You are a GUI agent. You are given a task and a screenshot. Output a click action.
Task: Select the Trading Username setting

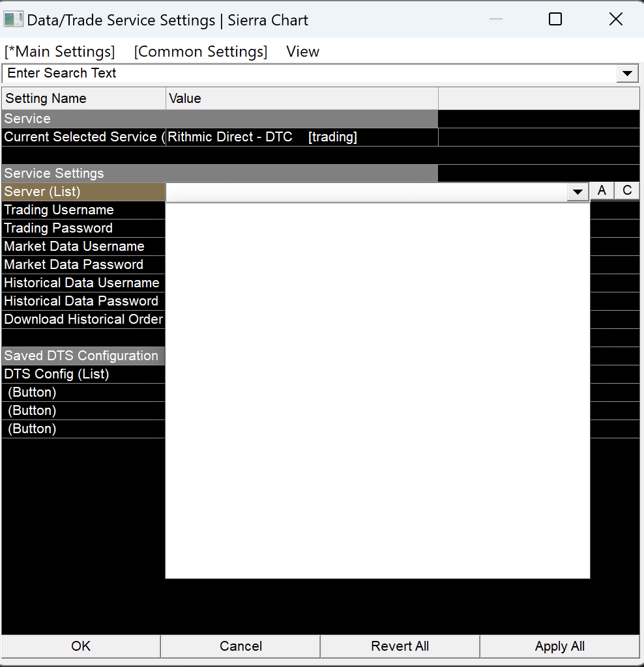[x=83, y=210]
